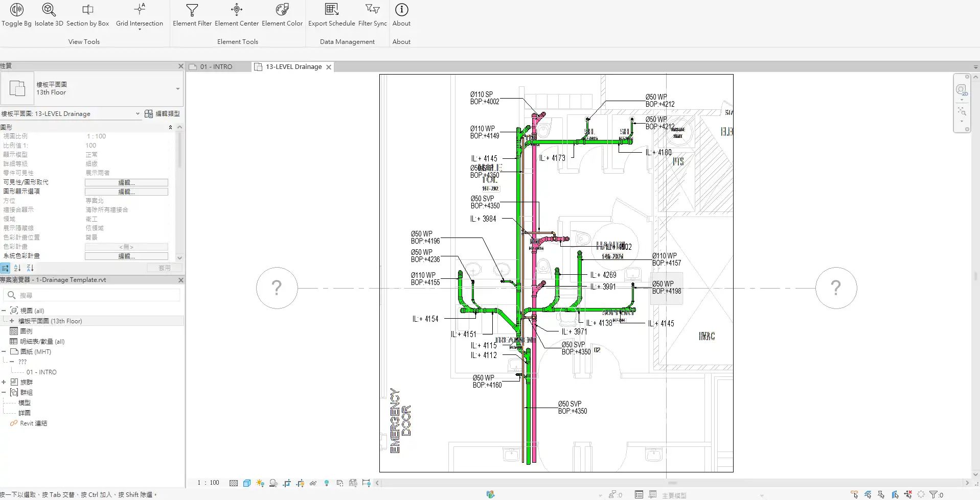Screen dimensions: 980x500
Task: Select 01 - INTRO sheet in browser
Action: 41,372
